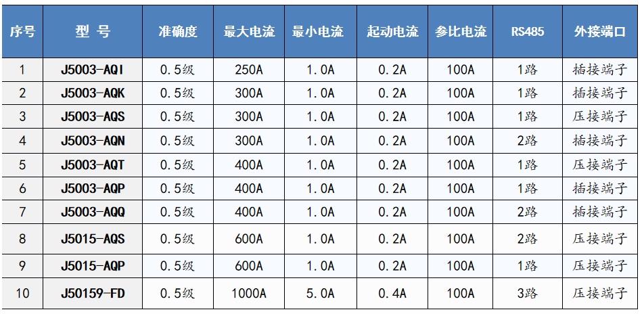Select 400A in the J5003-AQQ row

[x=249, y=212]
